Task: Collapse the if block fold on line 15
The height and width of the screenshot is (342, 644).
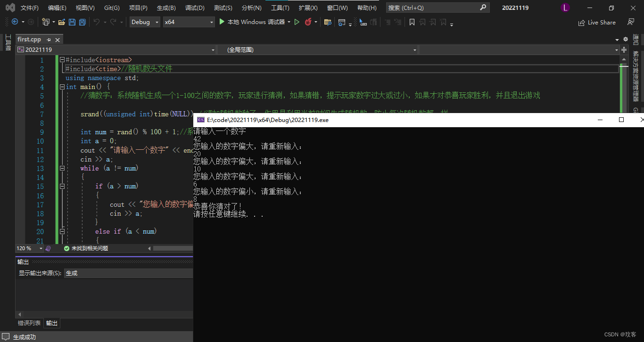Action: (x=62, y=187)
